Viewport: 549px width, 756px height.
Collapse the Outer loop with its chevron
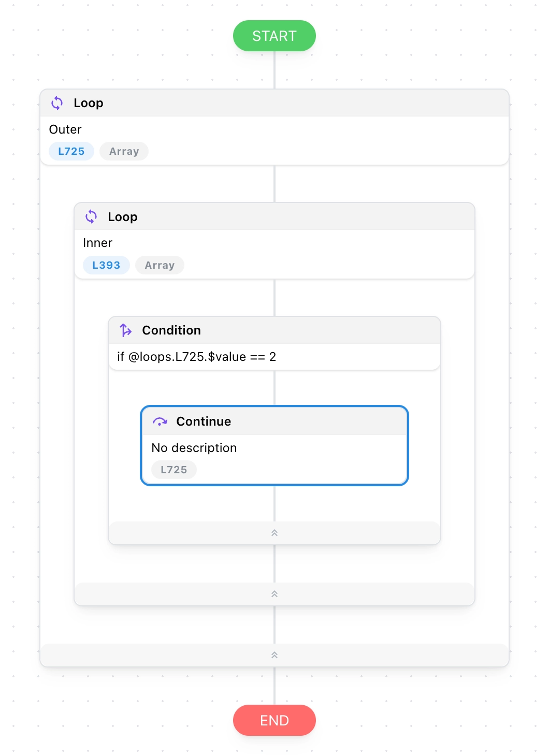274,655
